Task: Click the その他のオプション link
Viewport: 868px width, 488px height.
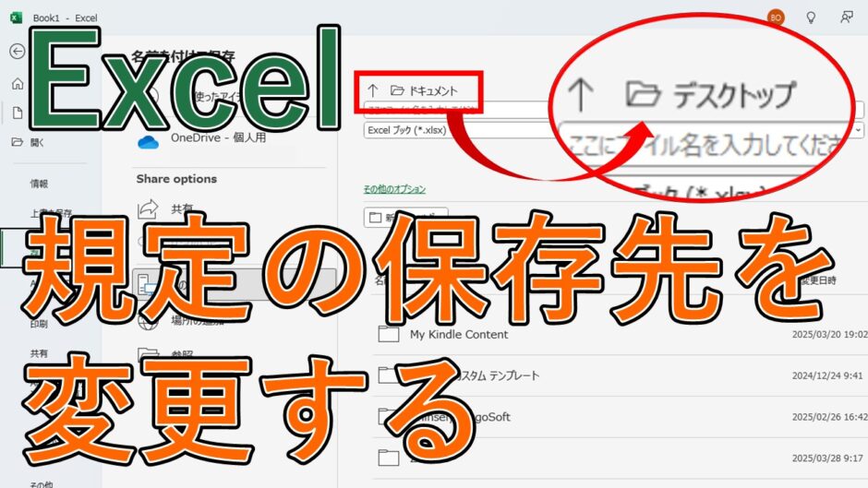Action: [394, 189]
